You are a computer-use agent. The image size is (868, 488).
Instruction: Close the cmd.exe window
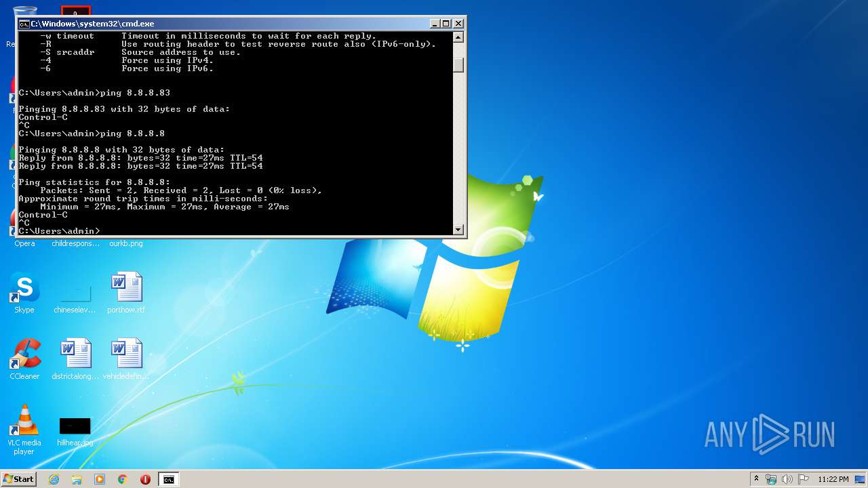point(458,24)
